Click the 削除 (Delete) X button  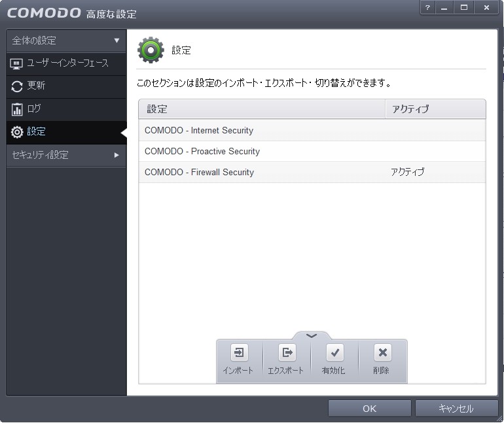click(x=382, y=352)
